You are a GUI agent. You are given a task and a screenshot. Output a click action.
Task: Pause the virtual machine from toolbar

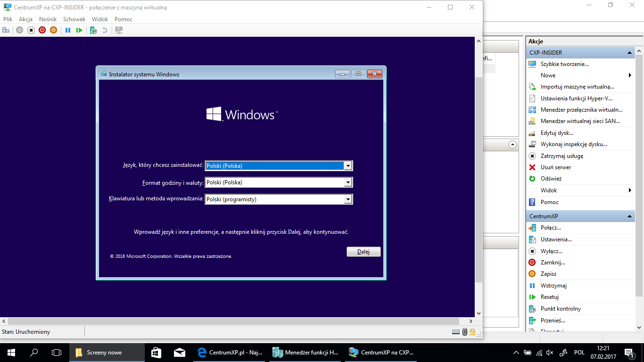[x=68, y=30]
